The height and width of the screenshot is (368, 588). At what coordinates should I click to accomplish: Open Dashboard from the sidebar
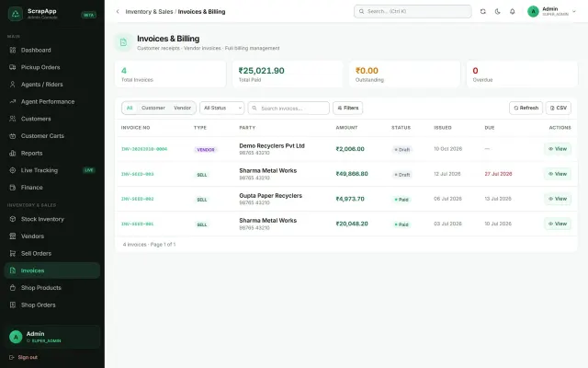point(52,50)
